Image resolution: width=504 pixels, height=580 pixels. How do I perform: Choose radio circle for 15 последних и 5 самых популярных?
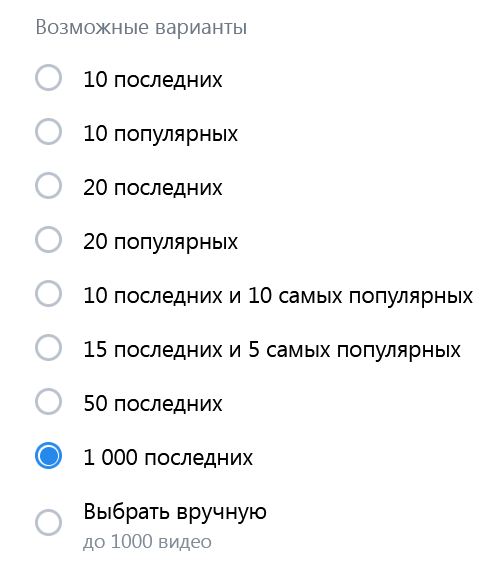click(48, 348)
